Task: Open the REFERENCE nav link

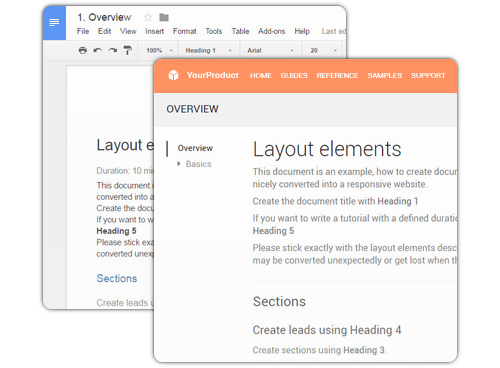Action: 337,76
